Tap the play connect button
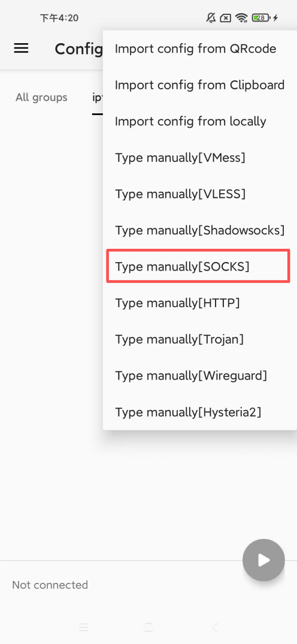 263,560
